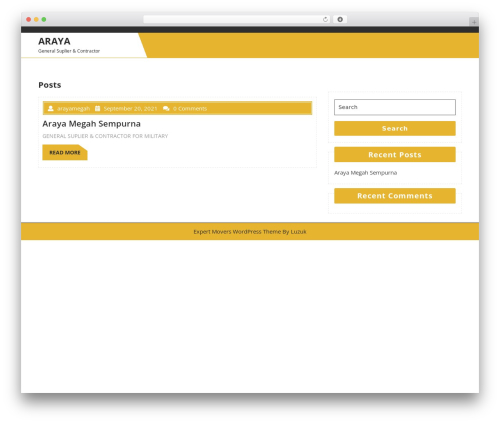Screen dimensions: 500x423
Task: Open the arayamegah author link
Action: point(73,109)
